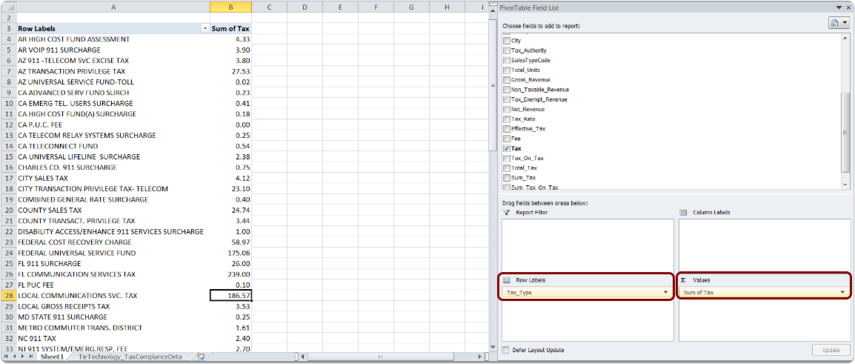Image resolution: width=855 pixels, height=364 pixels.
Task: Check the Gross_Revenue field
Action: tap(507, 80)
